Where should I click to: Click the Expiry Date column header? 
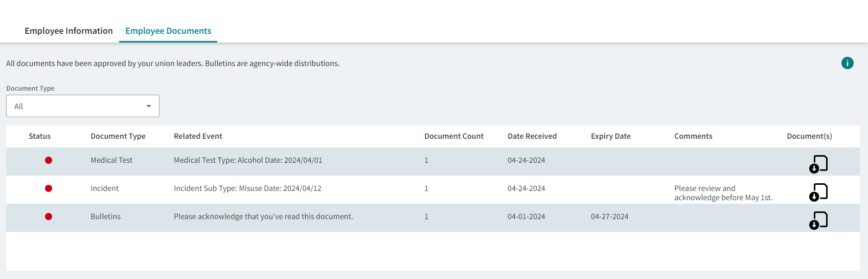[610, 136]
